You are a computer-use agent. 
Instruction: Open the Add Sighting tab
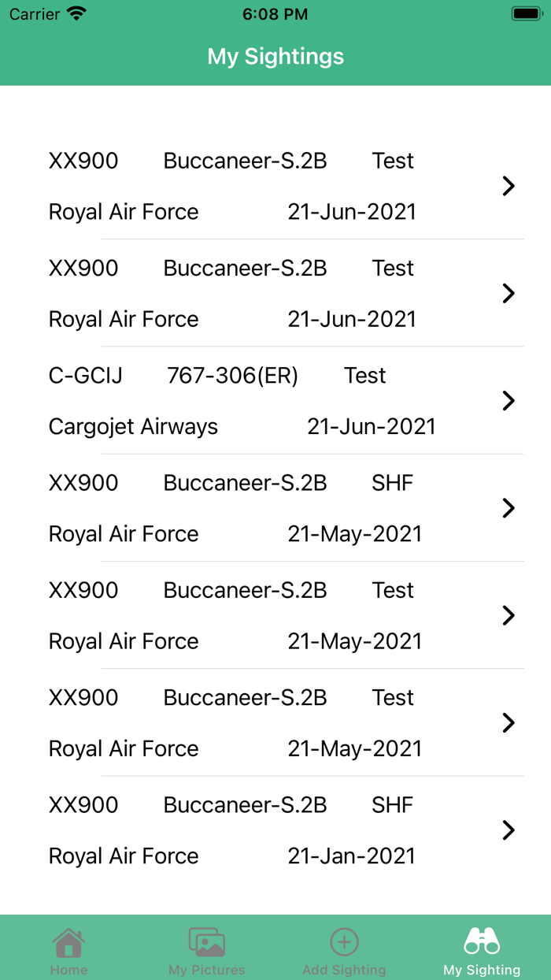tap(344, 948)
